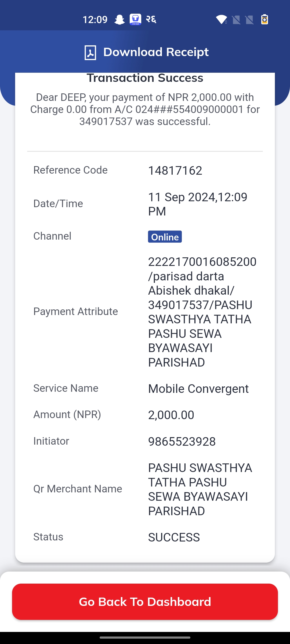The image size is (290, 644).
Task: Tap the Snapchat notification icon
Action: (119, 20)
